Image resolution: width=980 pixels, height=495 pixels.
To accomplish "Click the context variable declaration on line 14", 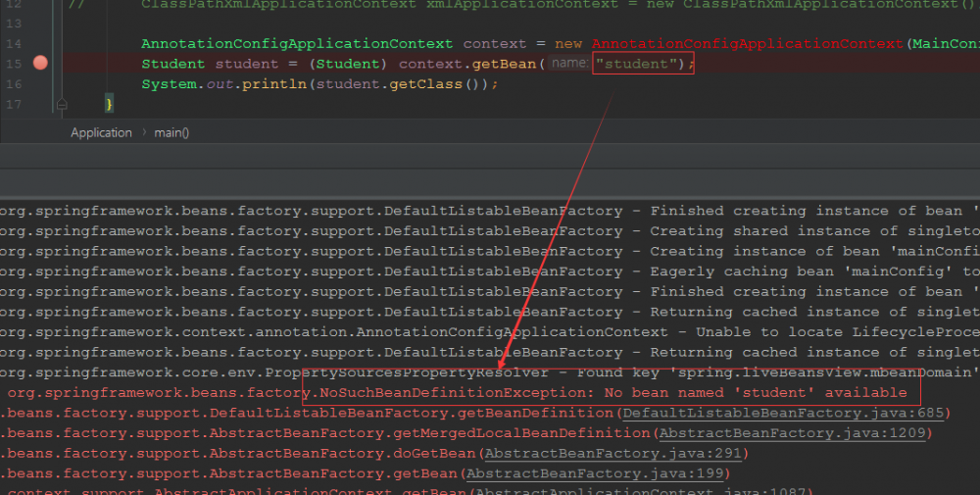I will pos(494,44).
